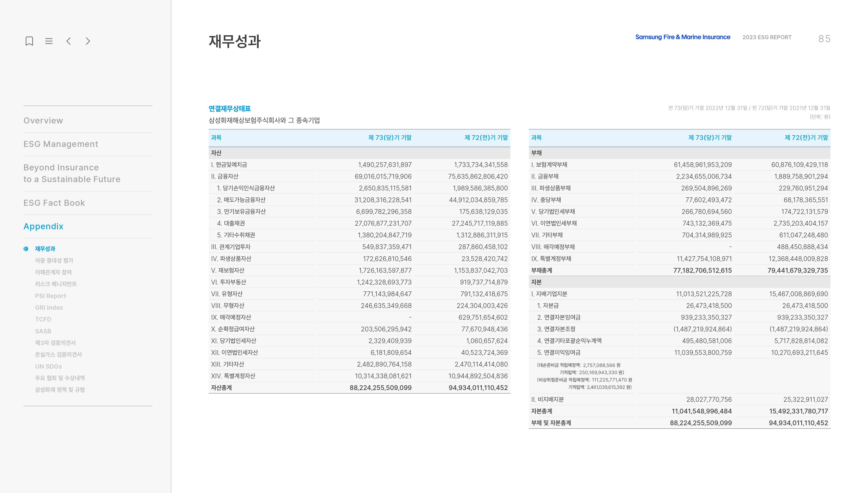Jump to UN SDGs page
This screenshot has width=868, height=493.
[x=48, y=366]
